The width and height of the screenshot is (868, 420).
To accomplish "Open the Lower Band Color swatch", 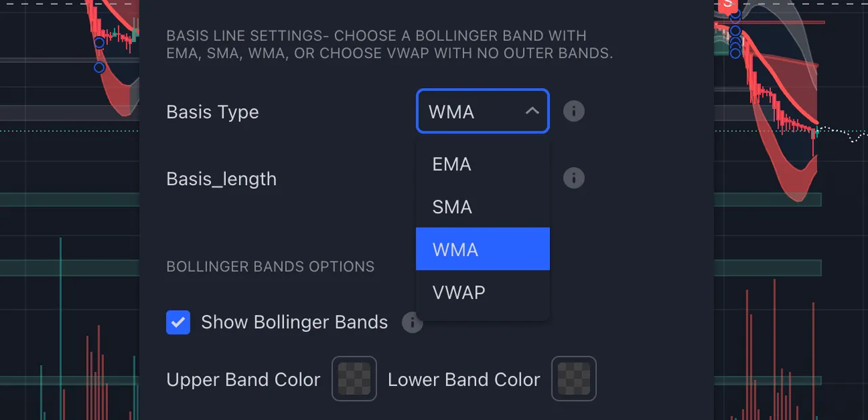I will 574,379.
